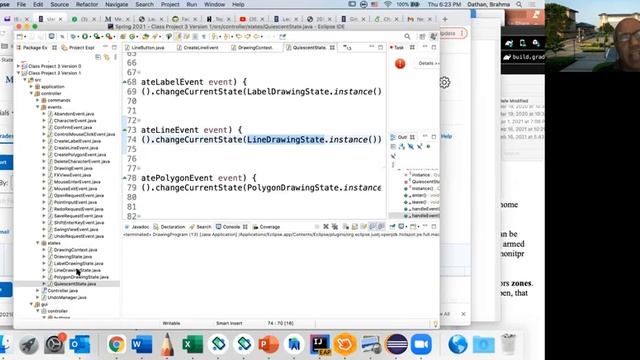Expand Class Project 3 Version 0 project
This screenshot has height=360, width=640.
click(18, 66)
